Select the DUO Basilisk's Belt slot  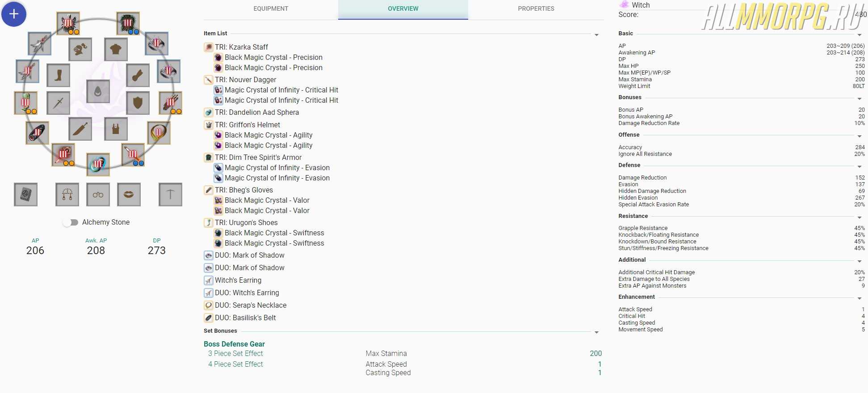pos(37,133)
